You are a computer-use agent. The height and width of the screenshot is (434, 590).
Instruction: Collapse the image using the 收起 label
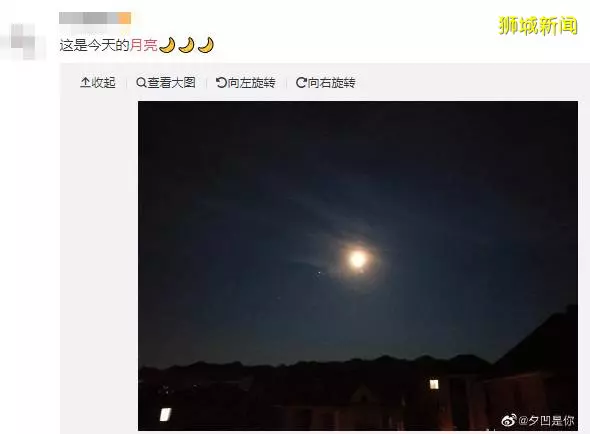[x=103, y=82]
